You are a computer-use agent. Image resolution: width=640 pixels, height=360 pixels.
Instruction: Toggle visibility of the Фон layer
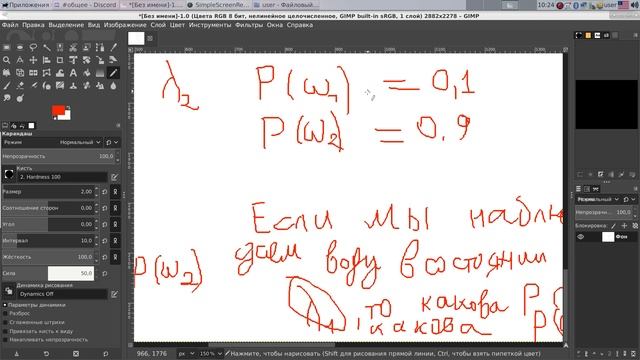click(581, 237)
